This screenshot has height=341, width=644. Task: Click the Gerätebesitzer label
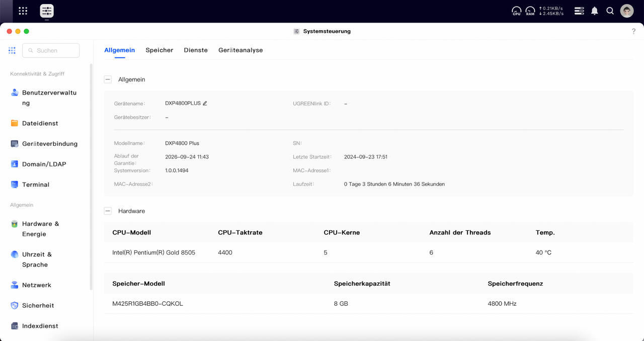(x=132, y=117)
